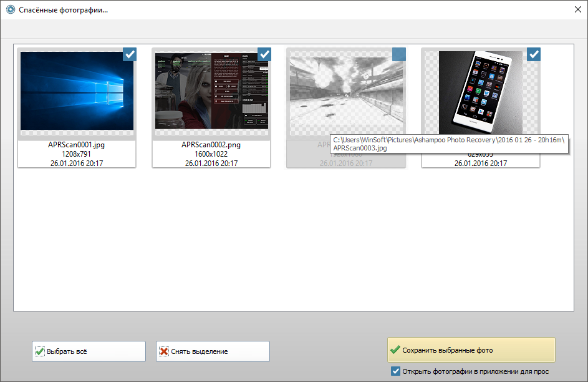
Task: Click the resolution text 1208x791
Action: tap(77, 154)
